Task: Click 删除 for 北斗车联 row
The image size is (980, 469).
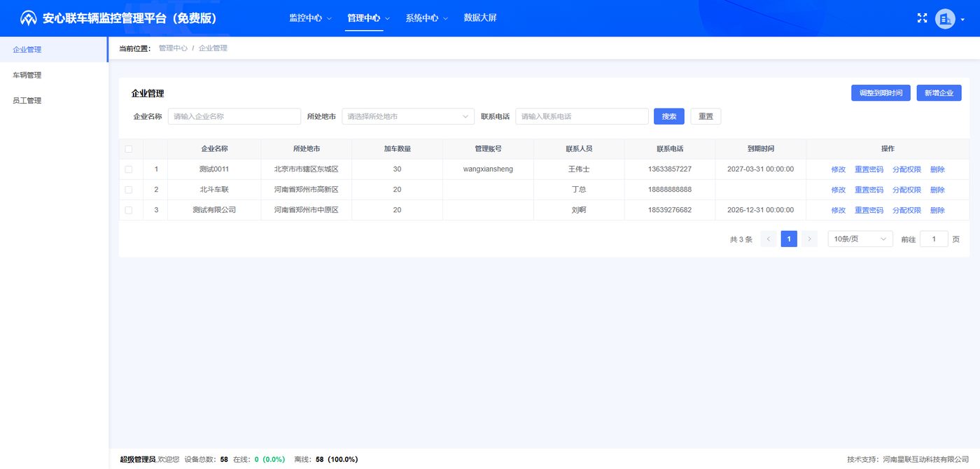Action: click(937, 190)
